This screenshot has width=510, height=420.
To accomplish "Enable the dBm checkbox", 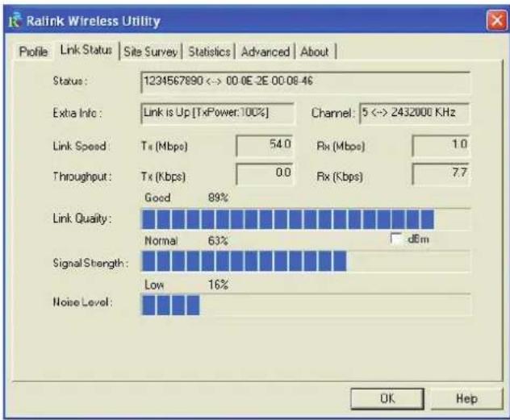I will [x=396, y=239].
